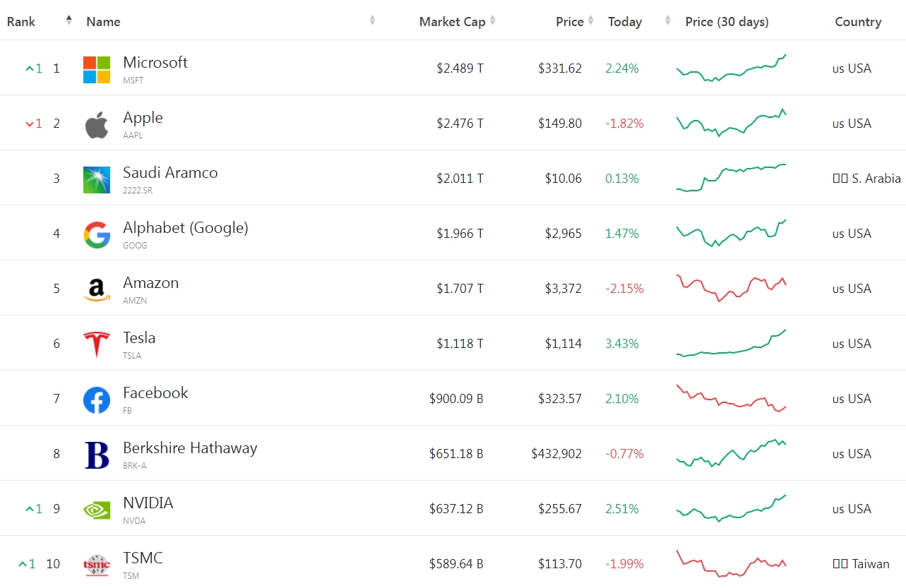Open the Alphabet (Google) company link

[x=186, y=227]
